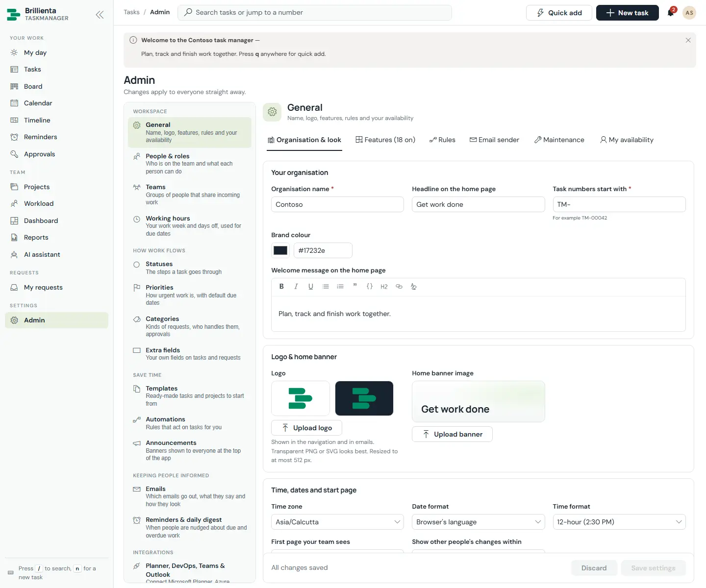Click the Upload logo button
The height and width of the screenshot is (588, 706).
[306, 428]
